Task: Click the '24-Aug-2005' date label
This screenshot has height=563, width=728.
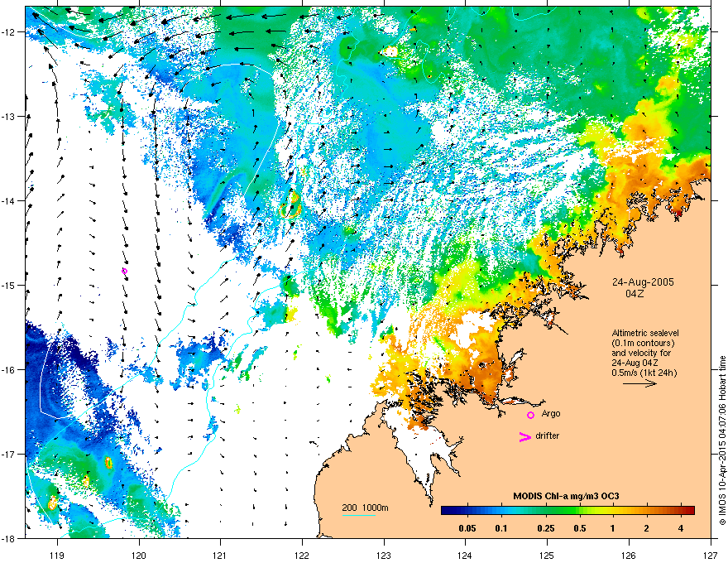Action: click(643, 282)
